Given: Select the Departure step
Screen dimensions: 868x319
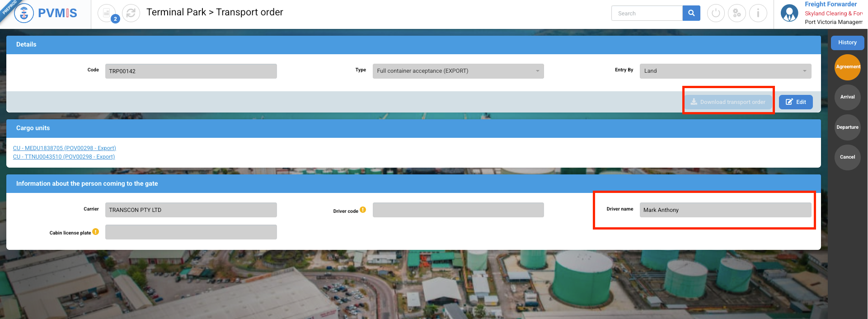Looking at the screenshot, I should 848,127.
